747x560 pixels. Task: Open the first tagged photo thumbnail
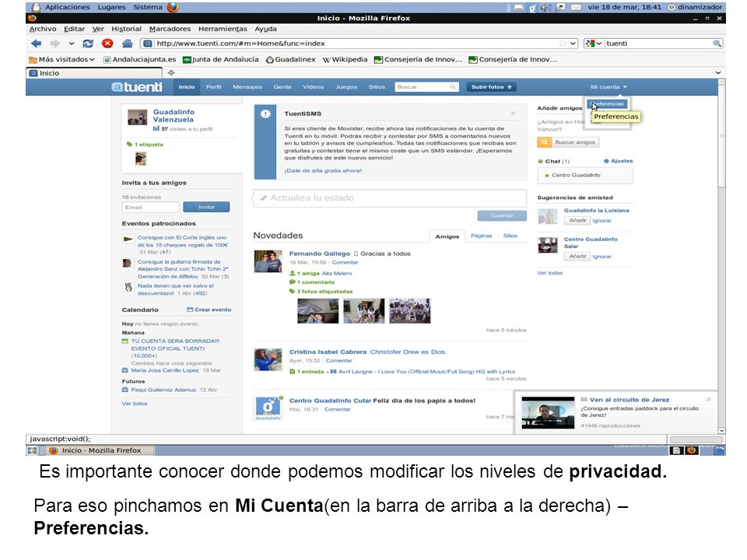pos(317,311)
